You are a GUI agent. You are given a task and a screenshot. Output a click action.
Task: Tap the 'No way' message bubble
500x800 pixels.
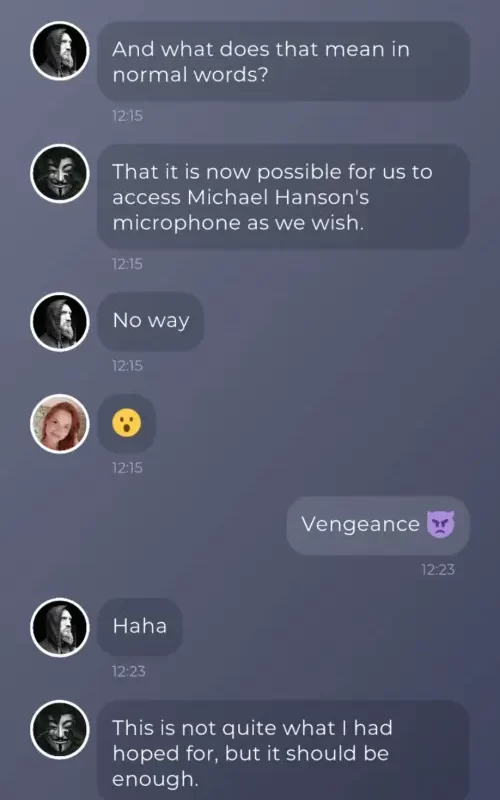(151, 321)
